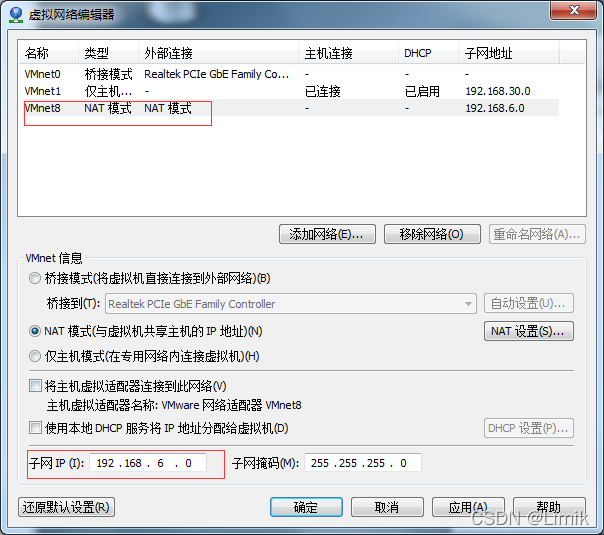
Task: Select the VMnet1 network row
Action: click(289, 91)
